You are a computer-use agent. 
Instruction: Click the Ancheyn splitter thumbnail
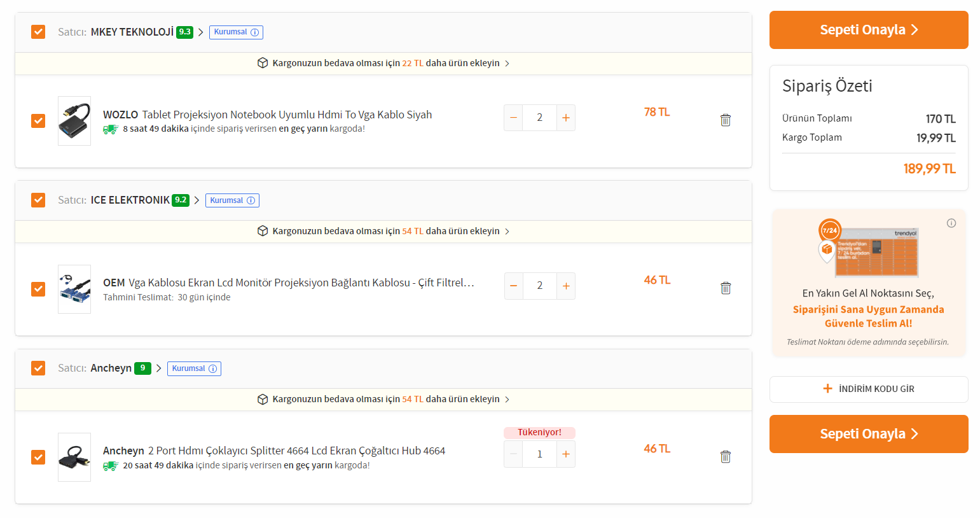click(74, 457)
